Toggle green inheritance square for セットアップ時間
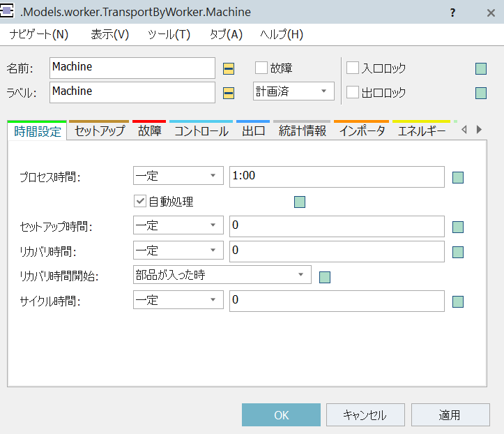 pyautogui.click(x=458, y=227)
